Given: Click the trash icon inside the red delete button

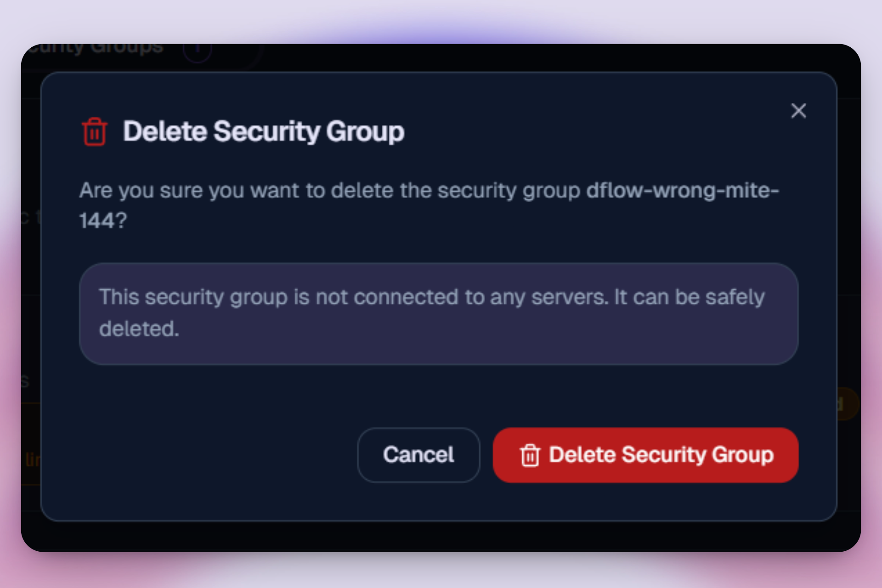Looking at the screenshot, I should pyautogui.click(x=530, y=455).
